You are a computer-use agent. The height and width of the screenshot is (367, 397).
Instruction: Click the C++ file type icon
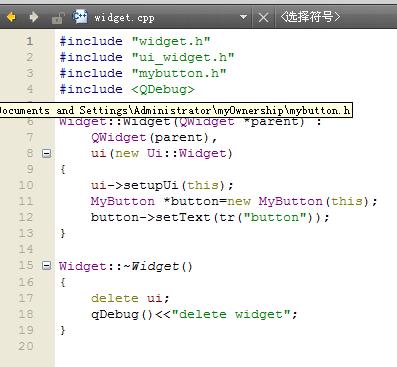coord(80,17)
